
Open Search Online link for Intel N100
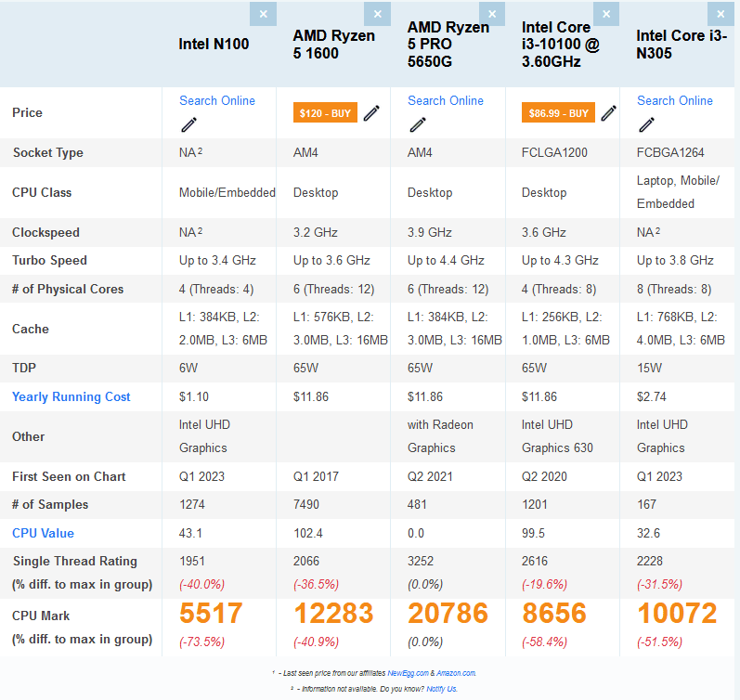click(x=217, y=100)
